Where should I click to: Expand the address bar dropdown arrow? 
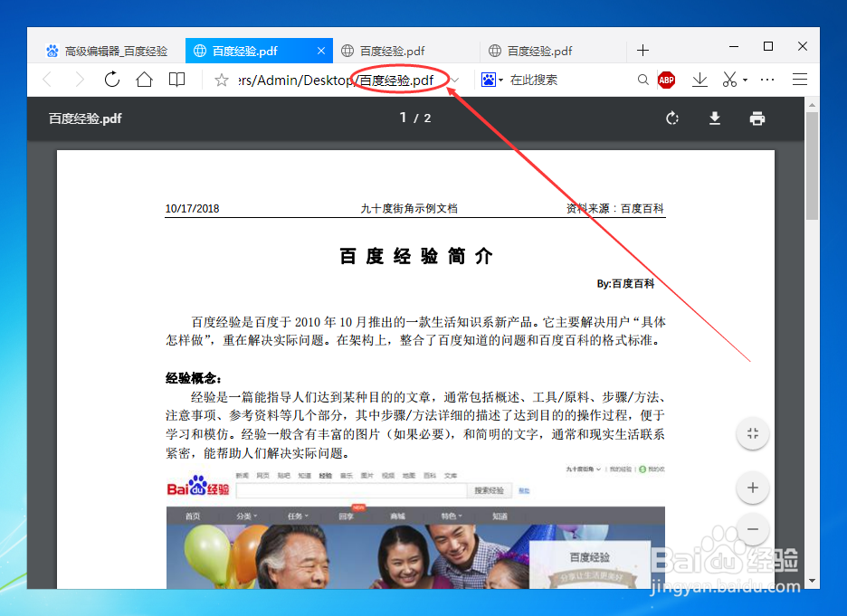point(455,81)
